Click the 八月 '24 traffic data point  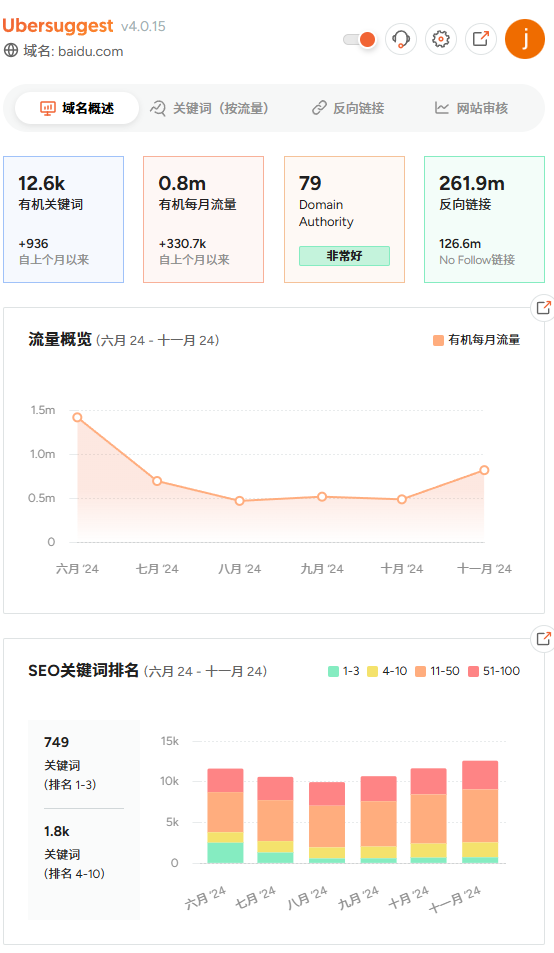tap(239, 501)
